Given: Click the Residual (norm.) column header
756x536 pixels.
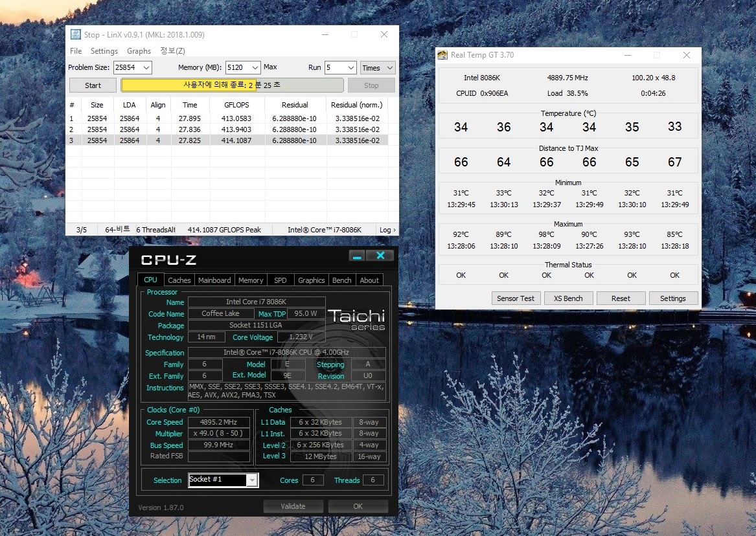Looking at the screenshot, I should (x=357, y=105).
